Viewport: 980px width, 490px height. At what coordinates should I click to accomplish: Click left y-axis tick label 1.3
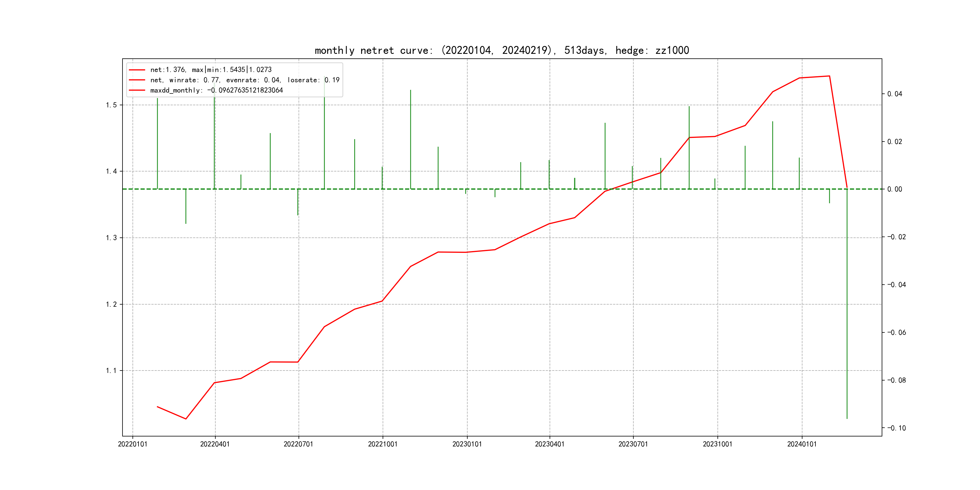(x=111, y=238)
